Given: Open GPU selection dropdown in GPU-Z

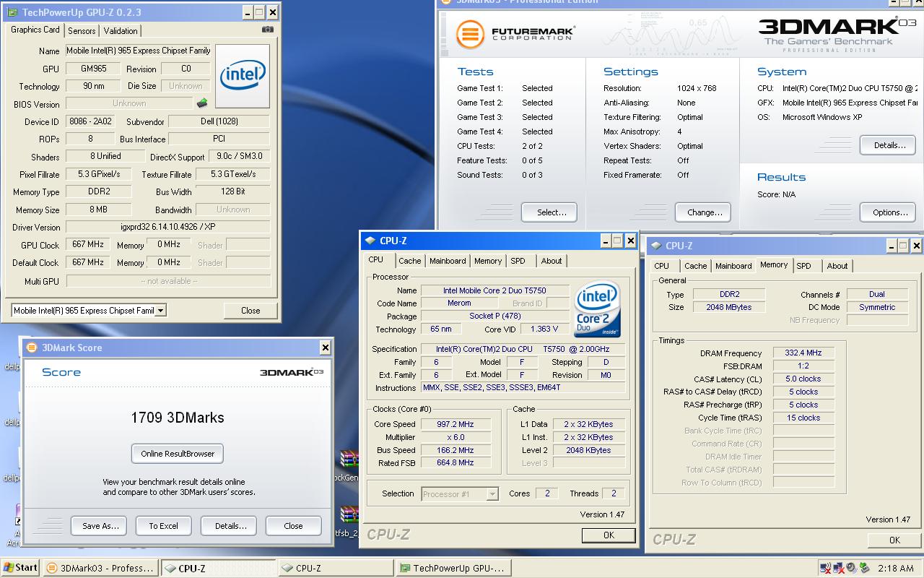Looking at the screenshot, I should (160, 311).
